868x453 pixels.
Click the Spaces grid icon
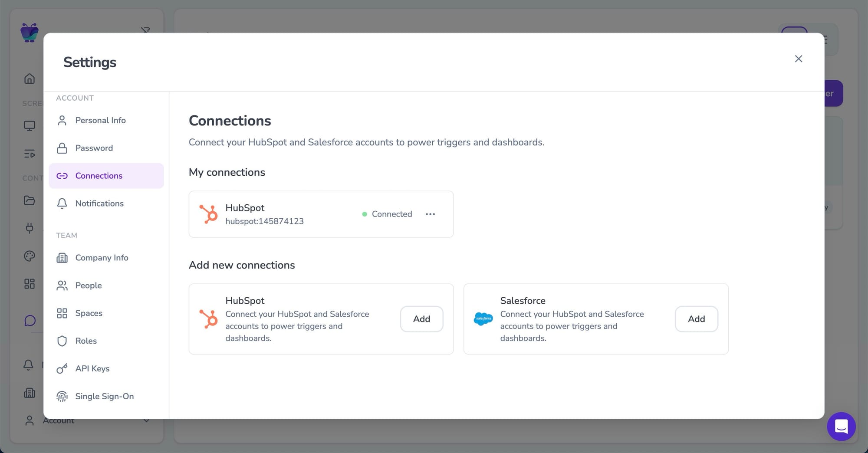(62, 313)
